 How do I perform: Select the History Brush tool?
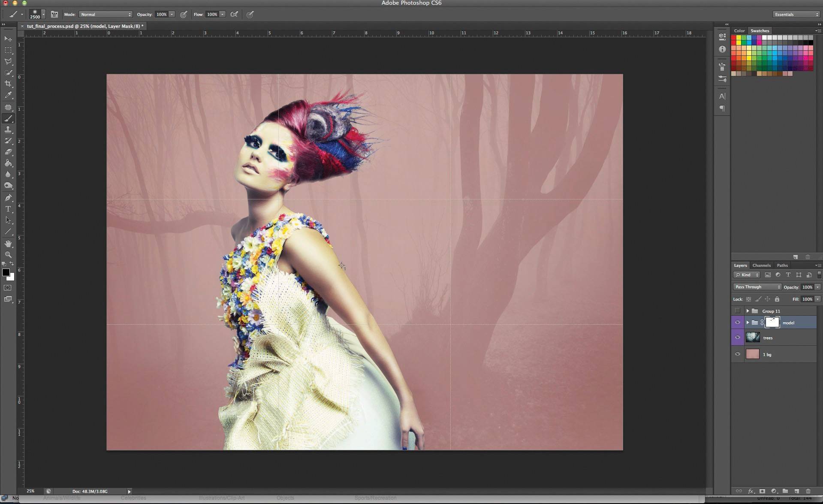8,141
